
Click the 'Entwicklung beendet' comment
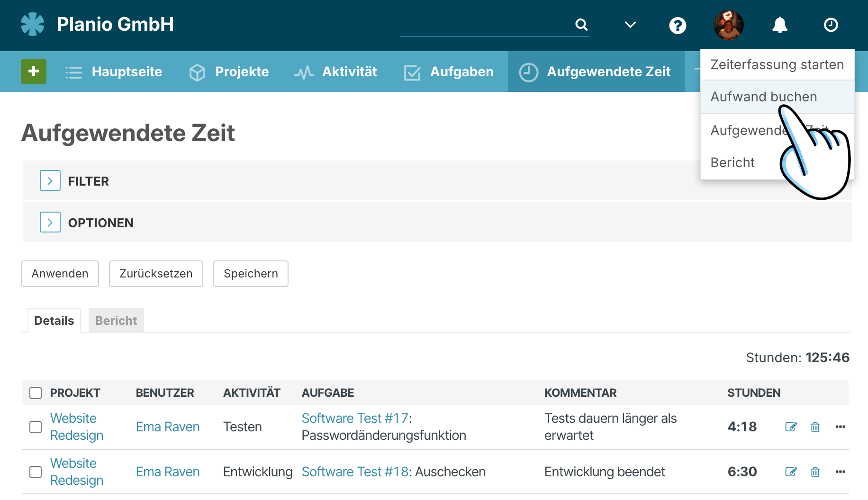[x=605, y=472]
